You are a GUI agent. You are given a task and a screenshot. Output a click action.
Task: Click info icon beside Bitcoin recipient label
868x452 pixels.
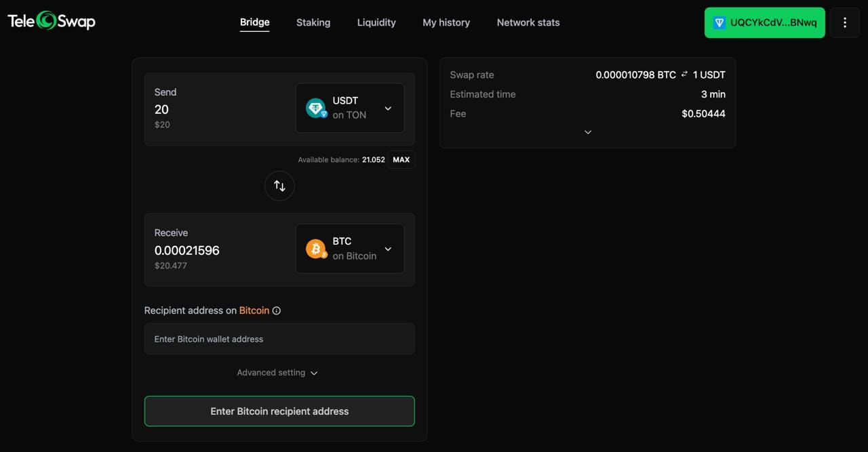point(277,310)
